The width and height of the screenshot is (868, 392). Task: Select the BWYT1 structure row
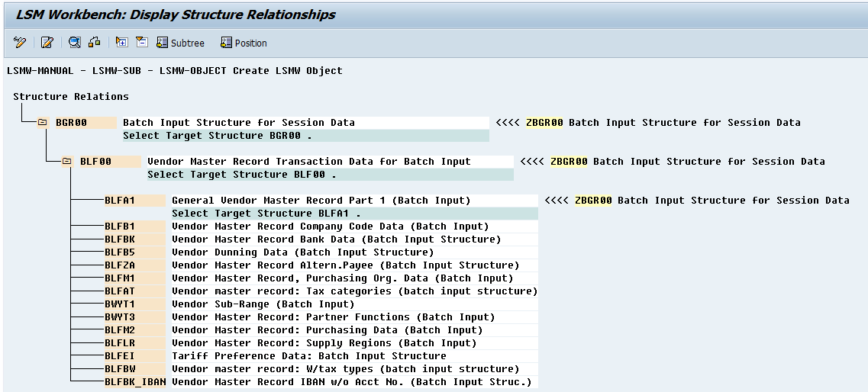(321, 304)
